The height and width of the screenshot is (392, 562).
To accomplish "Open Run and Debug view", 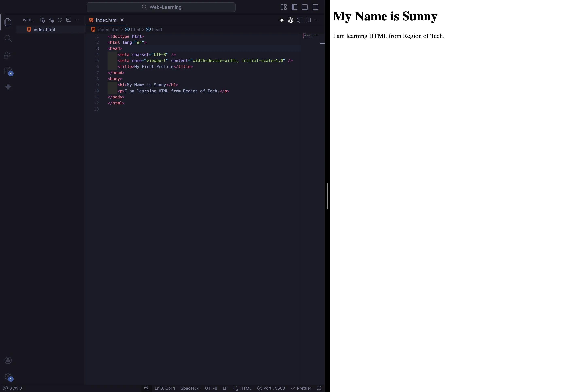I will point(8,55).
